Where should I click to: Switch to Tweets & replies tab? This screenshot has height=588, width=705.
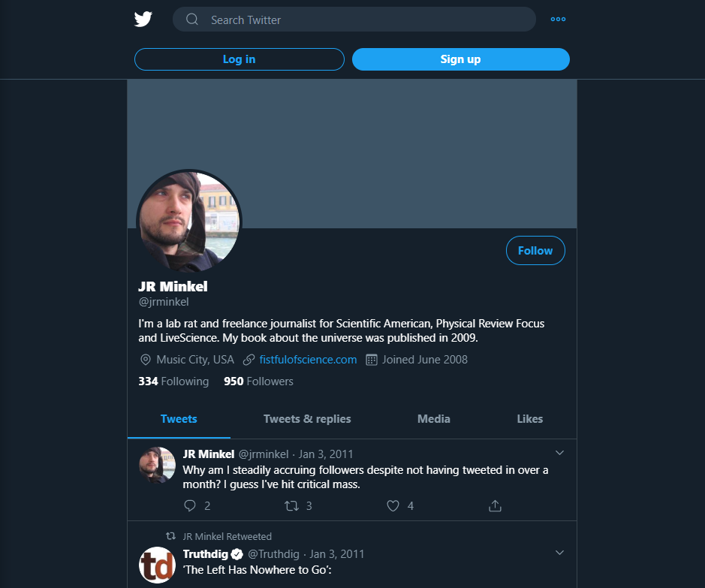click(307, 419)
